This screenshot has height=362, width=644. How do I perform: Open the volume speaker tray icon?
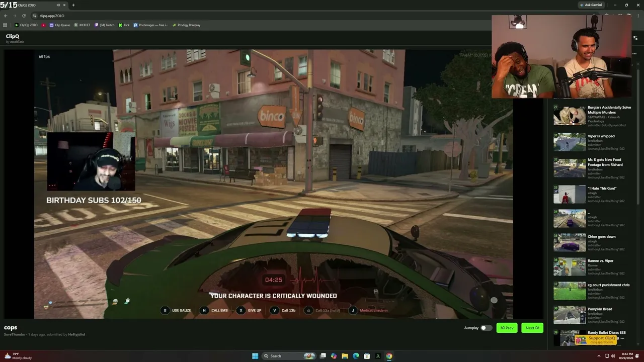[x=613, y=356]
